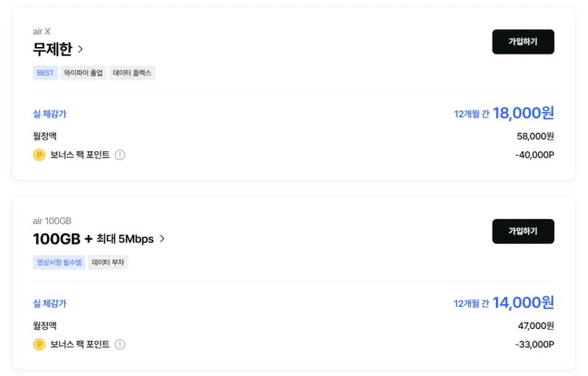The width and height of the screenshot is (588, 376).
Task: Select the 영상시청 필수템 tag
Action: [60, 262]
